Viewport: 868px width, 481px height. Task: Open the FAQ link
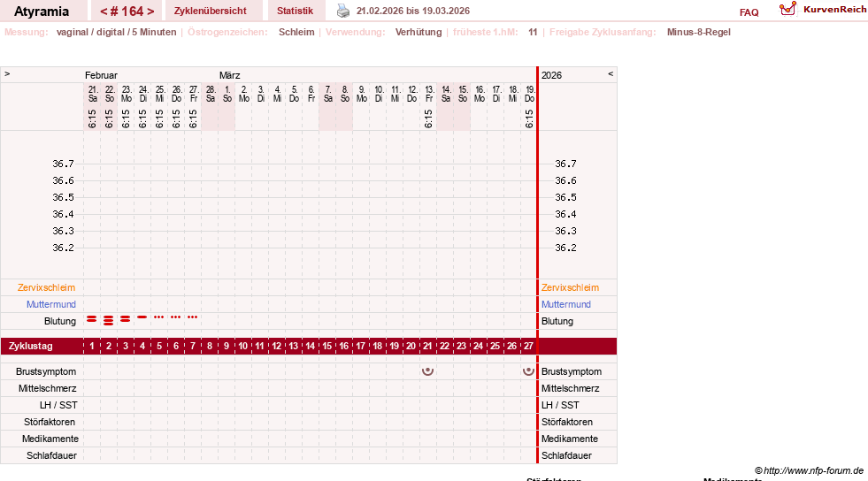coord(749,12)
